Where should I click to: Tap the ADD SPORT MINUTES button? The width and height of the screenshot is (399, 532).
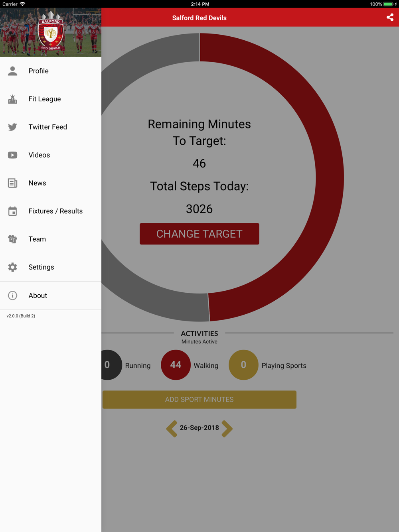tap(199, 400)
